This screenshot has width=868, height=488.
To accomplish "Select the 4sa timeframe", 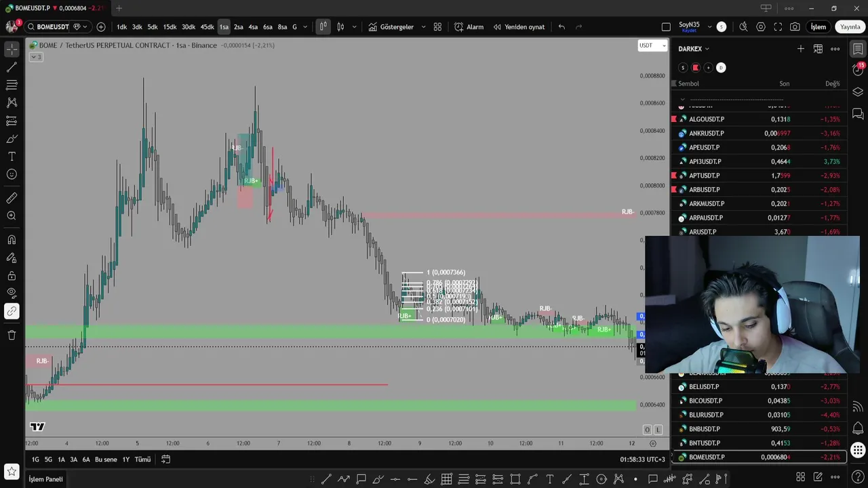I will [x=253, y=27].
